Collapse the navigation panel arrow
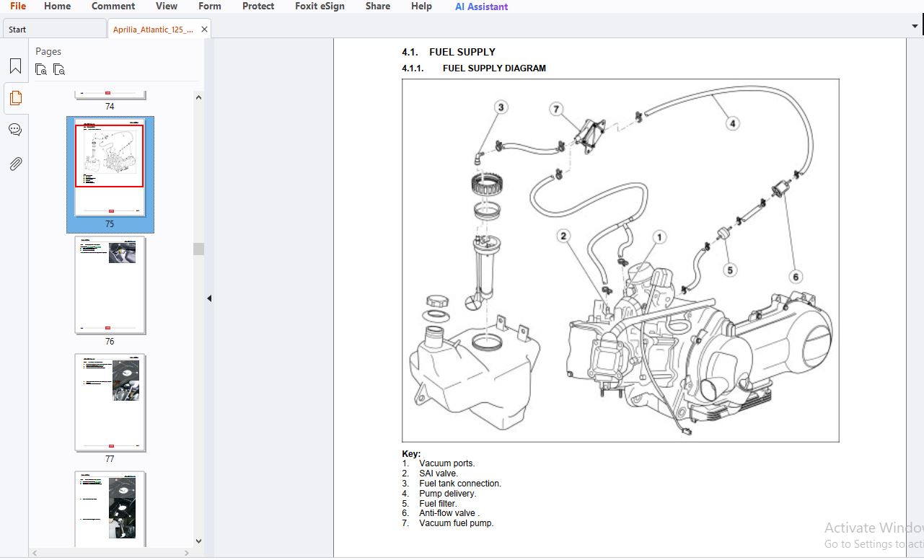The width and height of the screenshot is (924, 560). pos(209,298)
